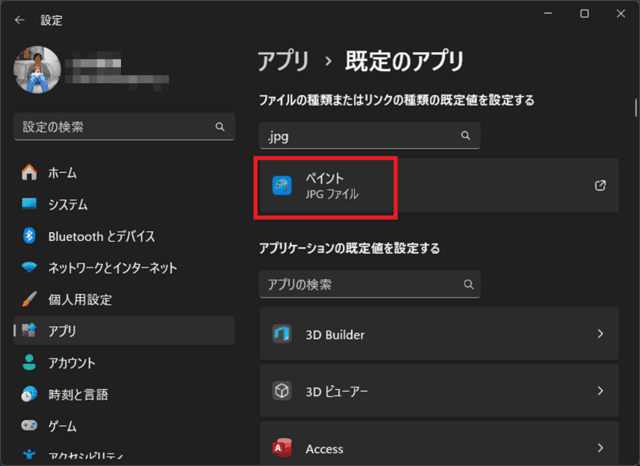The width and height of the screenshot is (640, 466).
Task: Click the アカウント person icon
Action: point(30,363)
